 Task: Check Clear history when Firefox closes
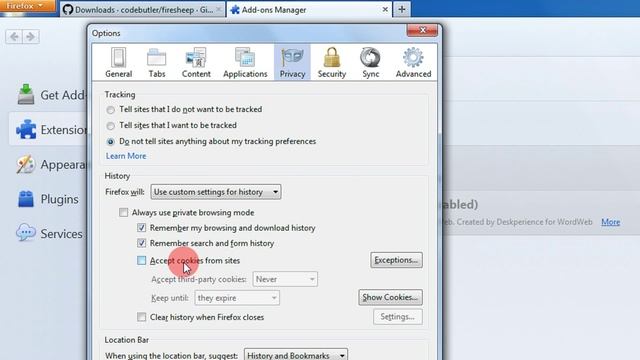[141, 317]
